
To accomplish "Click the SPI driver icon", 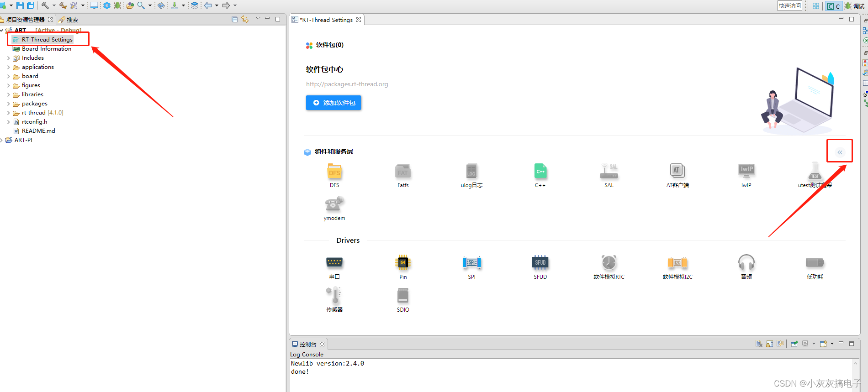I will [471, 263].
